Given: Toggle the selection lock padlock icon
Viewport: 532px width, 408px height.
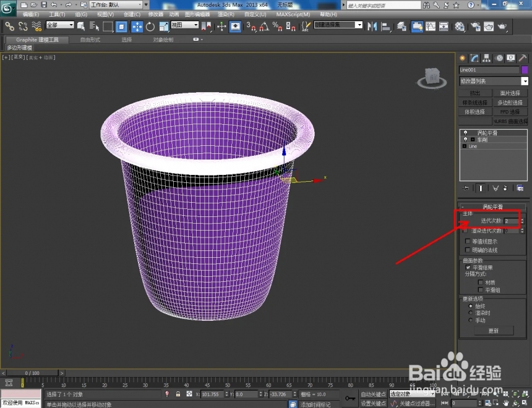Looking at the screenshot, I should 178,394.
